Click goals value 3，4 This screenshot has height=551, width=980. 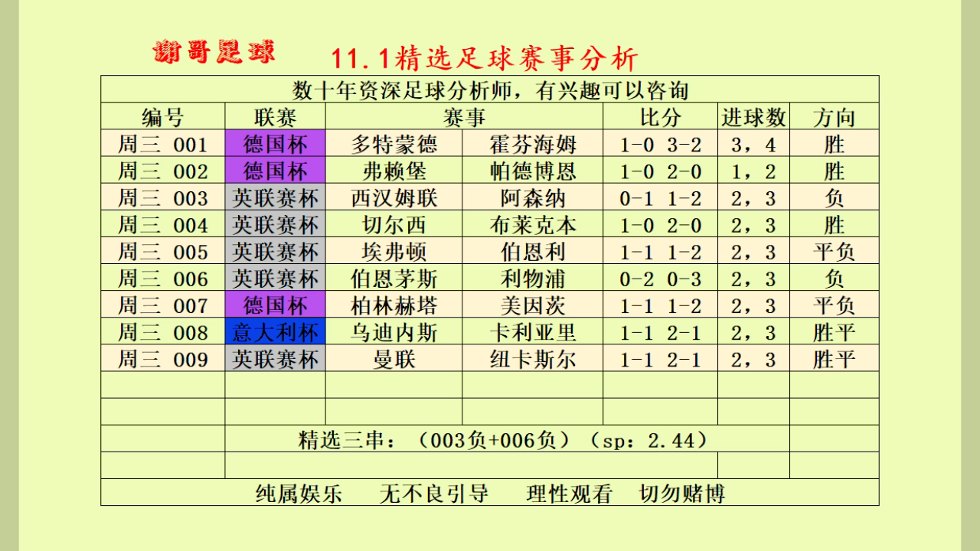(x=753, y=144)
